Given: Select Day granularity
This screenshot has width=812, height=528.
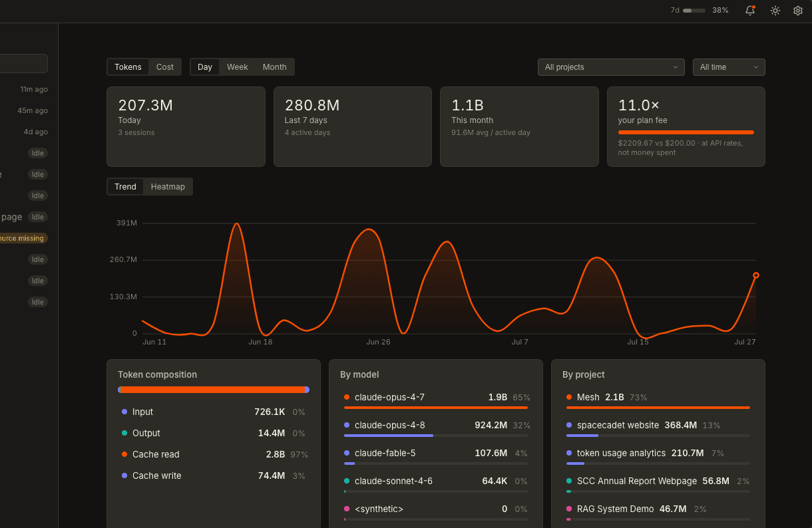Looking at the screenshot, I should [205, 67].
